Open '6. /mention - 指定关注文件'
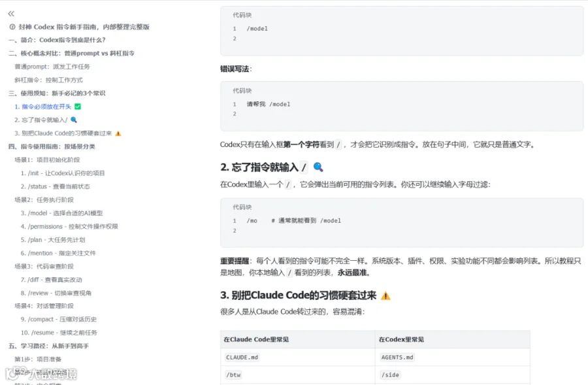The width and height of the screenshot is (588, 385). point(58,254)
